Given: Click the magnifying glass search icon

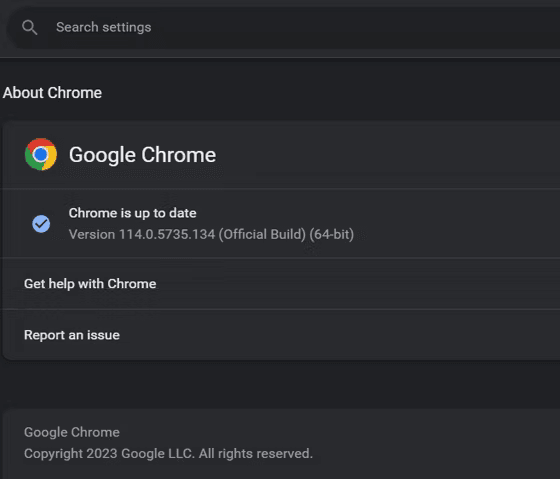Looking at the screenshot, I should pos(30,28).
